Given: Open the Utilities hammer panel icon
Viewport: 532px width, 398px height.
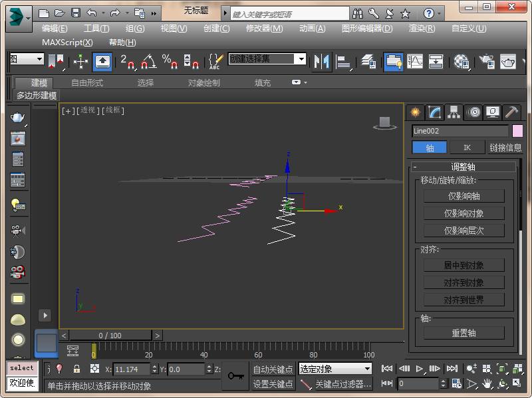Looking at the screenshot, I should pyautogui.click(x=511, y=112).
